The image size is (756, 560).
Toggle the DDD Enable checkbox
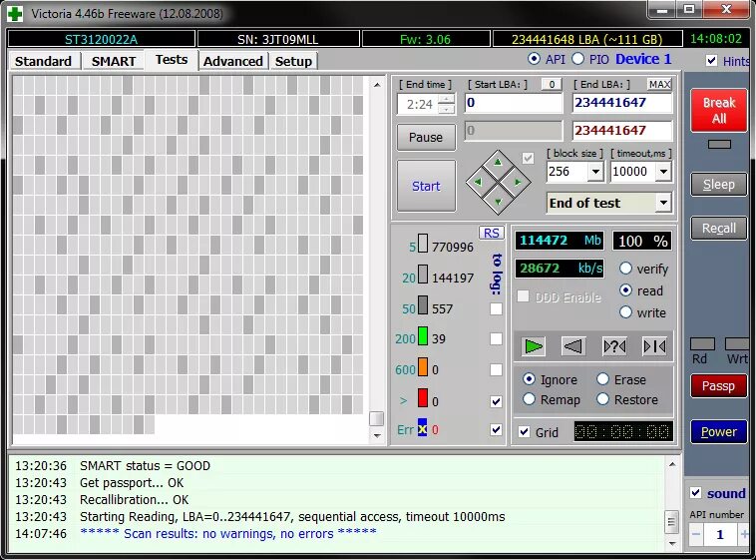523,295
